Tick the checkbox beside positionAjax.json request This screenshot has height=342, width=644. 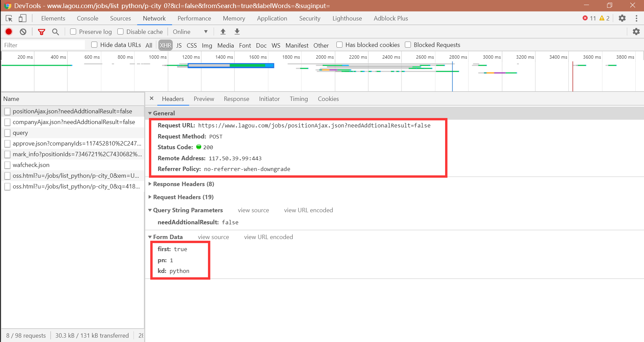(x=7, y=111)
